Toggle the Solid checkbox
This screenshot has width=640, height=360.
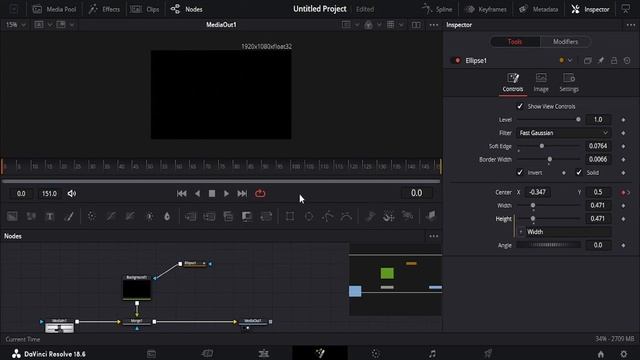579,172
